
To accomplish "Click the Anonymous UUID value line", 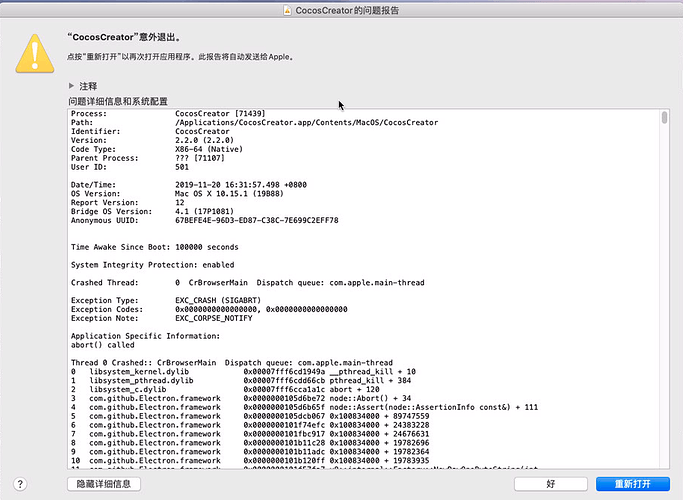I will click(205, 220).
